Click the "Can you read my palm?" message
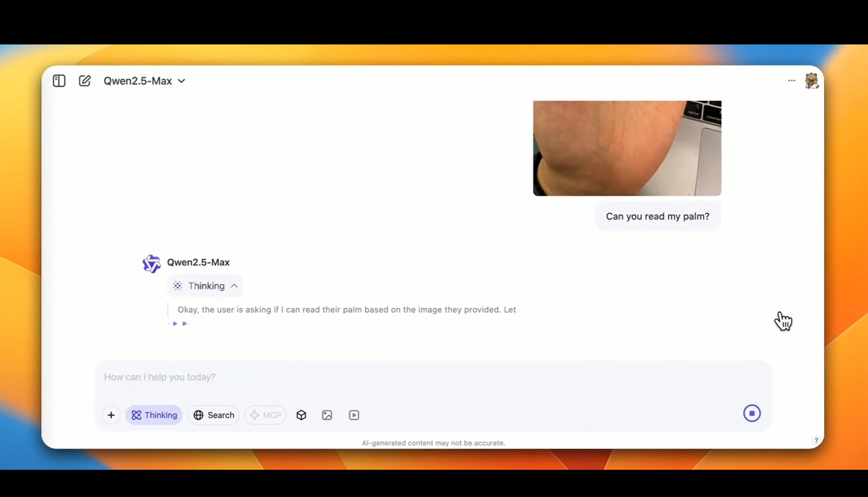This screenshot has height=497, width=868. pos(658,216)
